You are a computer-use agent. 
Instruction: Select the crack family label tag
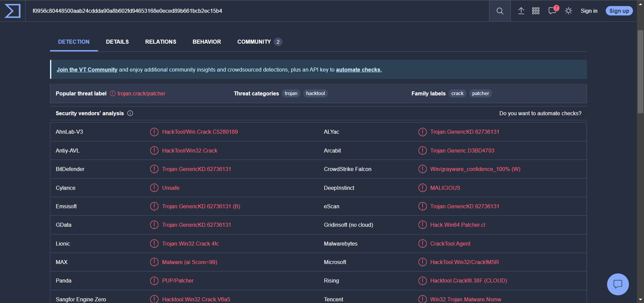point(457,93)
